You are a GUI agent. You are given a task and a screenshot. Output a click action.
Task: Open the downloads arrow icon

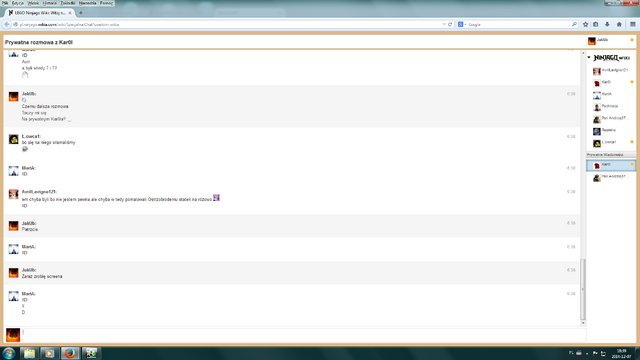[607, 24]
